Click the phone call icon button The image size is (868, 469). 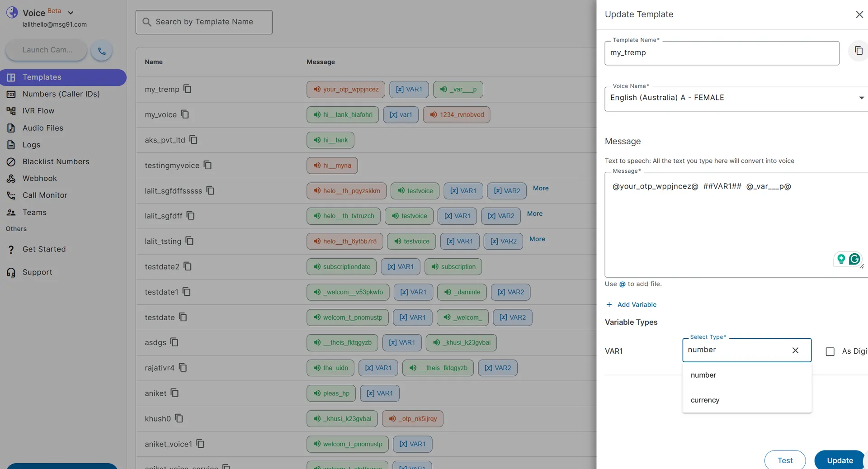102,51
